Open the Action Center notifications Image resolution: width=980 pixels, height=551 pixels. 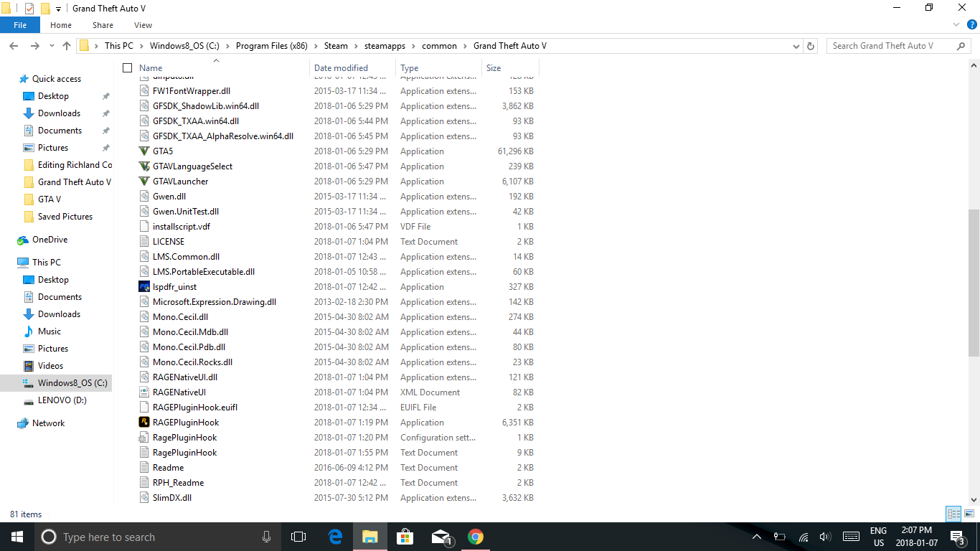coord(957,537)
